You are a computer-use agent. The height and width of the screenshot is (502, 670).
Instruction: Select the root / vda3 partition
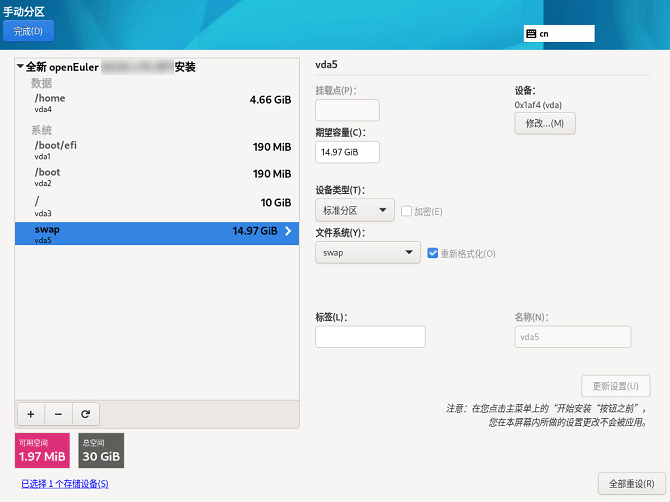coord(157,205)
